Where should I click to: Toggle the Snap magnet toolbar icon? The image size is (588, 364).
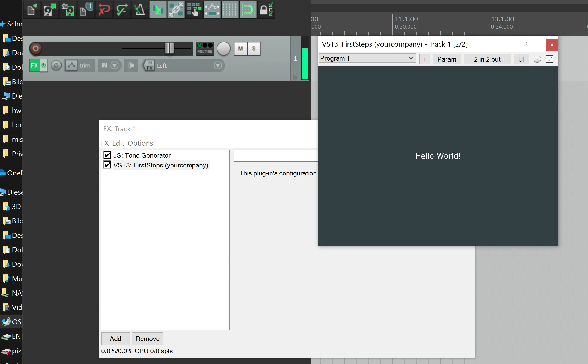coord(248,10)
